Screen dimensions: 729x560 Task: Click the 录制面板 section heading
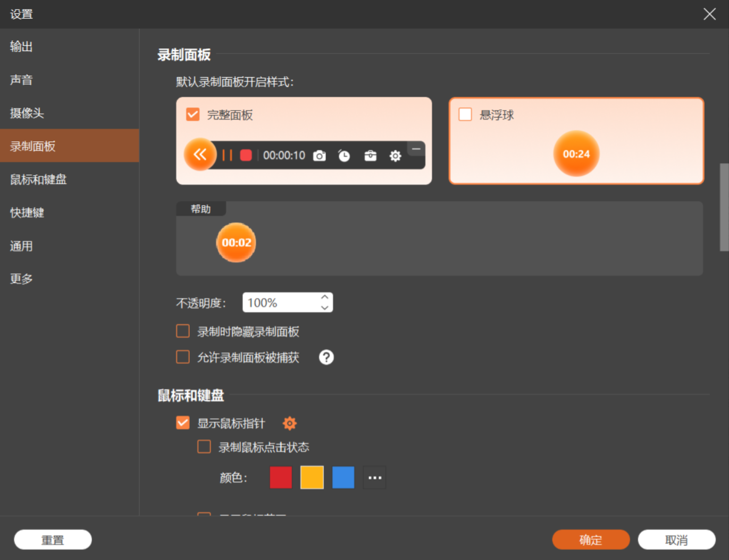184,55
